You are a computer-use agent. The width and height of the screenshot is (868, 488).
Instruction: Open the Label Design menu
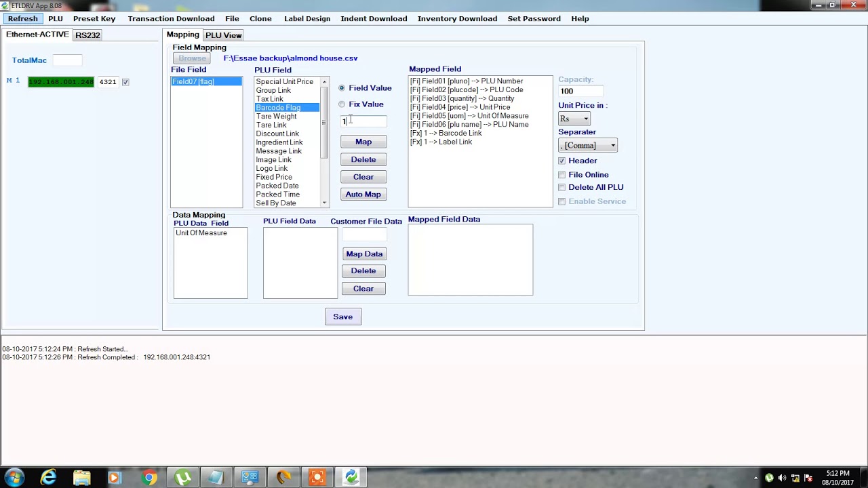click(307, 19)
